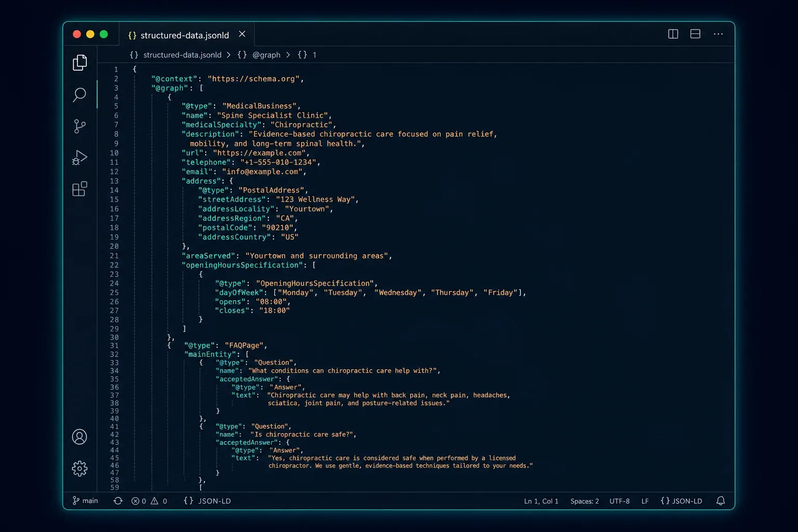Click line number 31 in gutter
This screenshot has width=798, height=532.
[114, 345]
